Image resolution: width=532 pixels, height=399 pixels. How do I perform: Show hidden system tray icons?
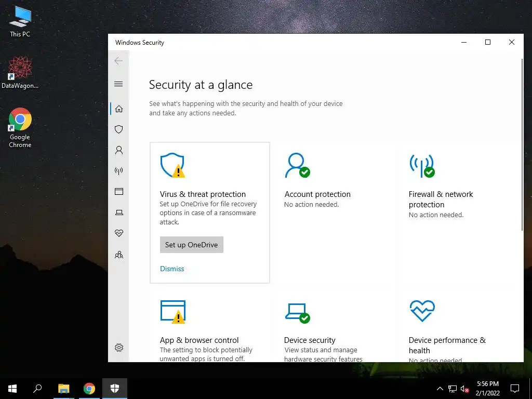(x=440, y=389)
